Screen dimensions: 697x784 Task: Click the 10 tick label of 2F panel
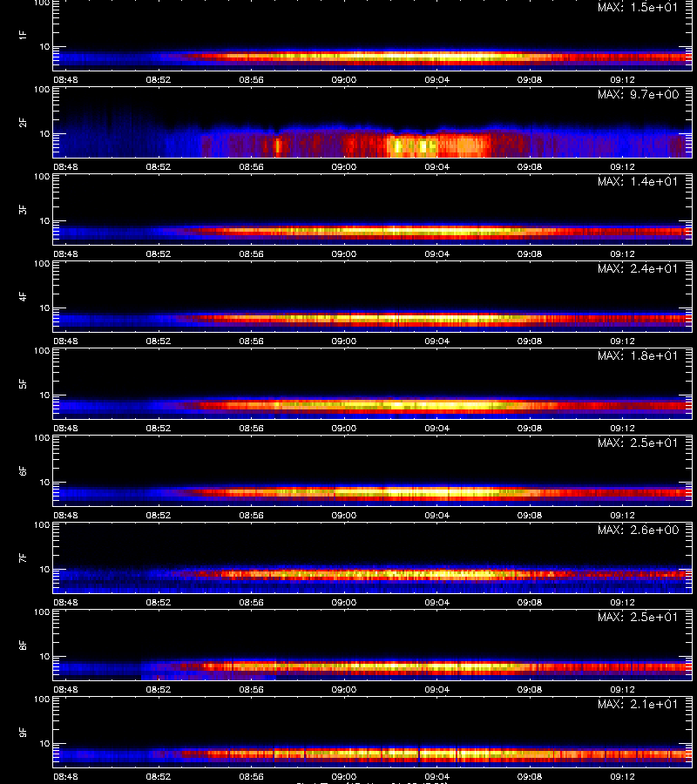click(44, 133)
